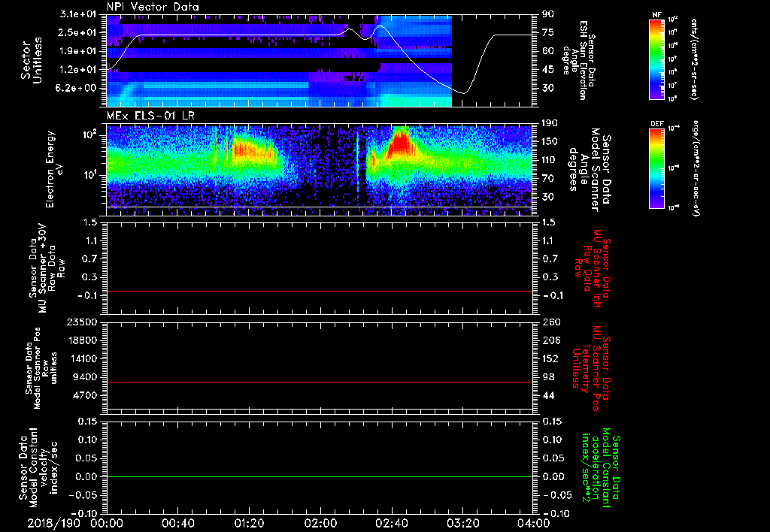Select the "NPI Vector Data" panel title

pyautogui.click(x=153, y=7)
